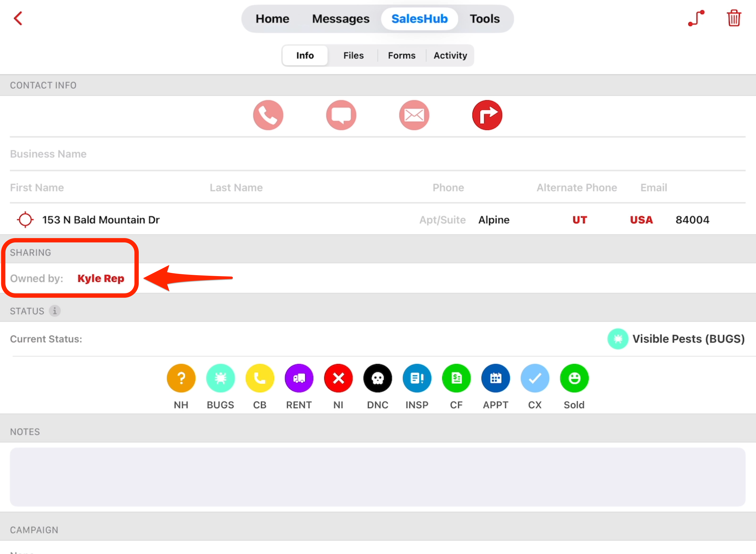Switch to the Messages tab
Image resolution: width=756 pixels, height=554 pixels.
tap(341, 19)
